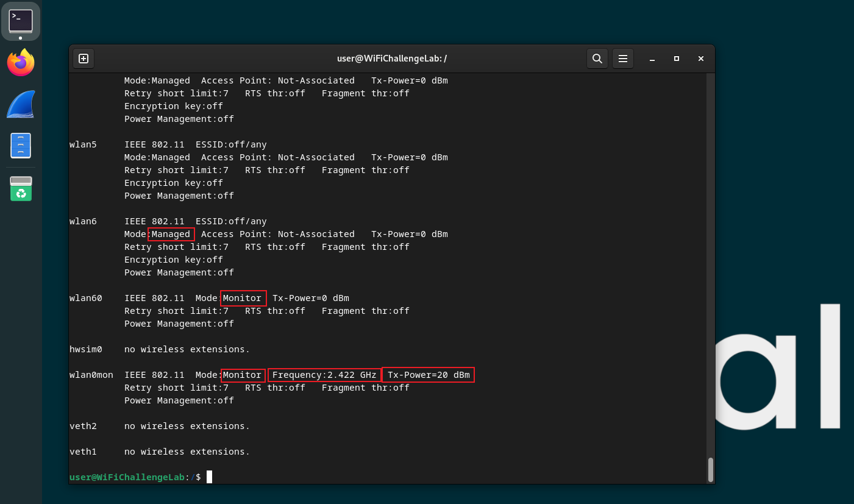Image resolution: width=854 pixels, height=504 pixels.
Task: Maximize the terminal window
Action: pyautogui.click(x=677, y=59)
